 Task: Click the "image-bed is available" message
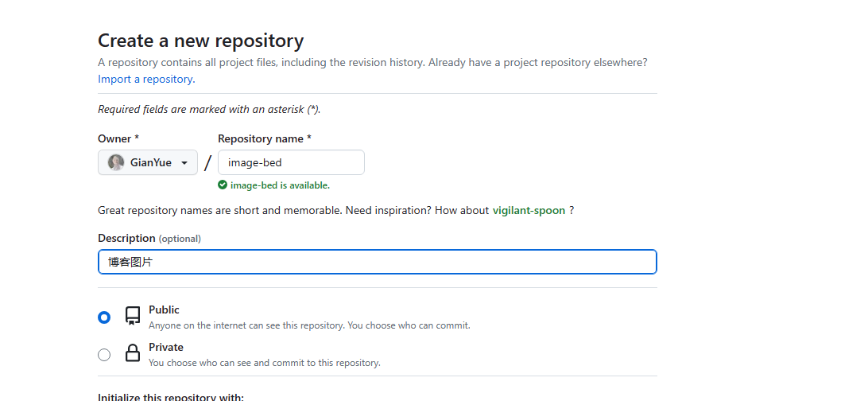280,185
